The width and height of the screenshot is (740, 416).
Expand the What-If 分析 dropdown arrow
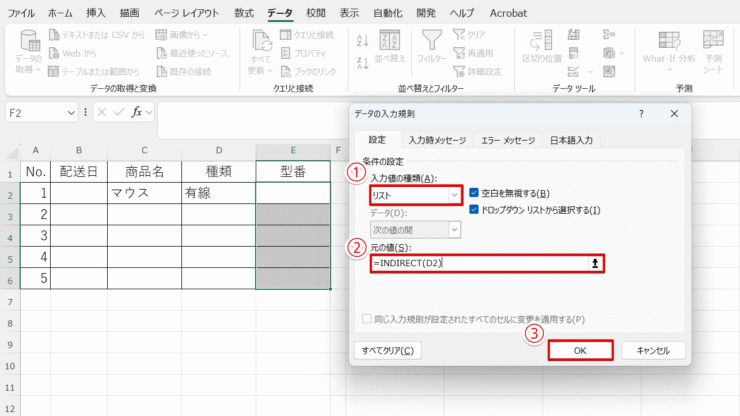click(x=669, y=69)
